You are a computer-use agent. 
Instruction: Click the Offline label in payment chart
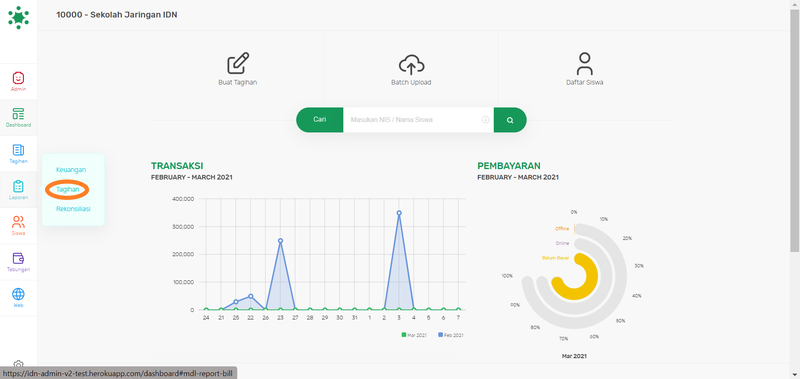click(562, 229)
